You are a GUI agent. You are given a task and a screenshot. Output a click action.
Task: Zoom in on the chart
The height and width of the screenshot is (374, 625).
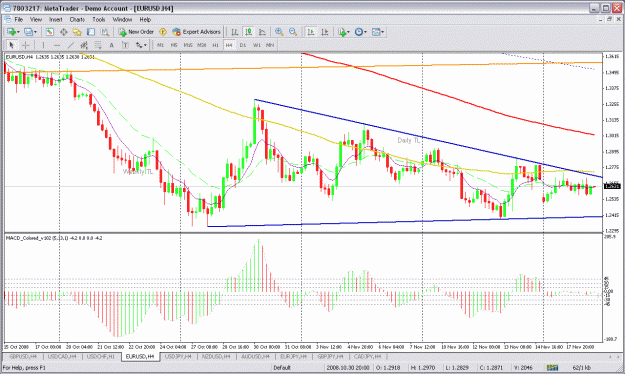[x=279, y=32]
